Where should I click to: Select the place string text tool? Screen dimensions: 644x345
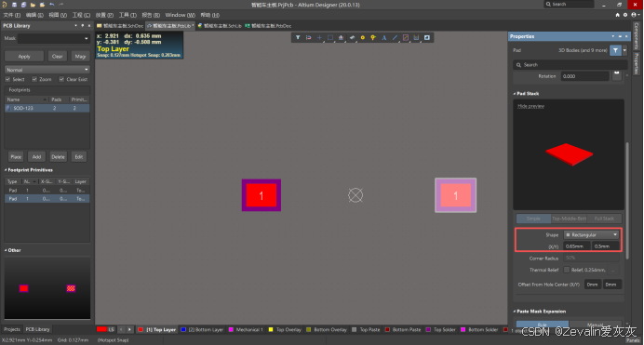click(x=384, y=37)
